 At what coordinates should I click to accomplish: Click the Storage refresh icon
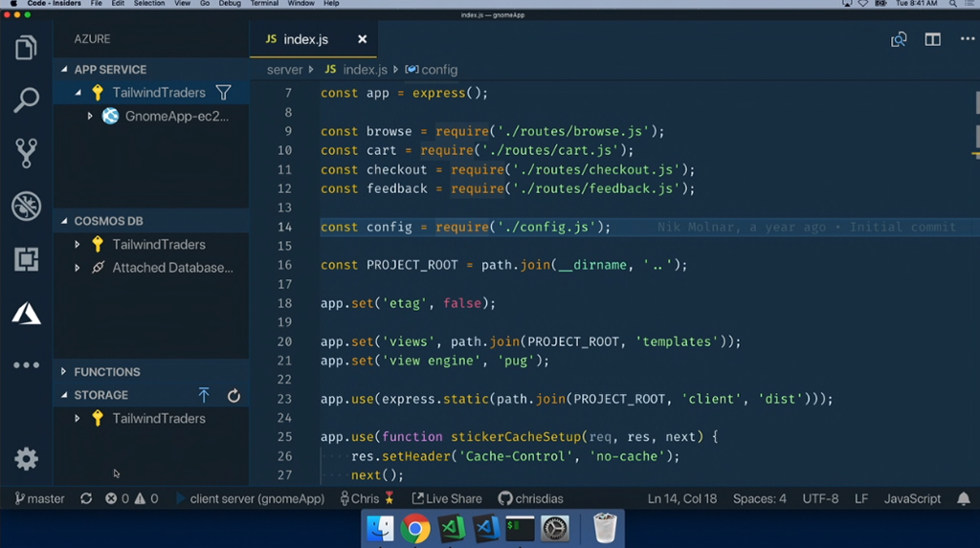point(234,395)
